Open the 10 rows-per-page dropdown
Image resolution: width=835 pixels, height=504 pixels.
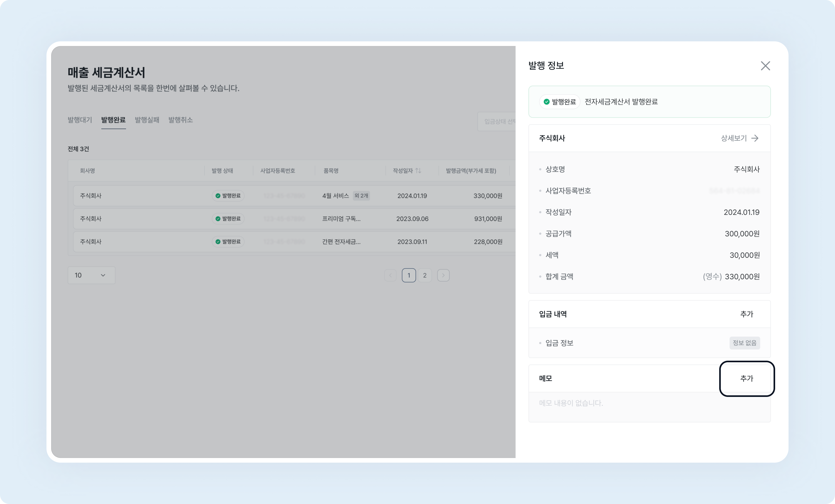pyautogui.click(x=91, y=275)
